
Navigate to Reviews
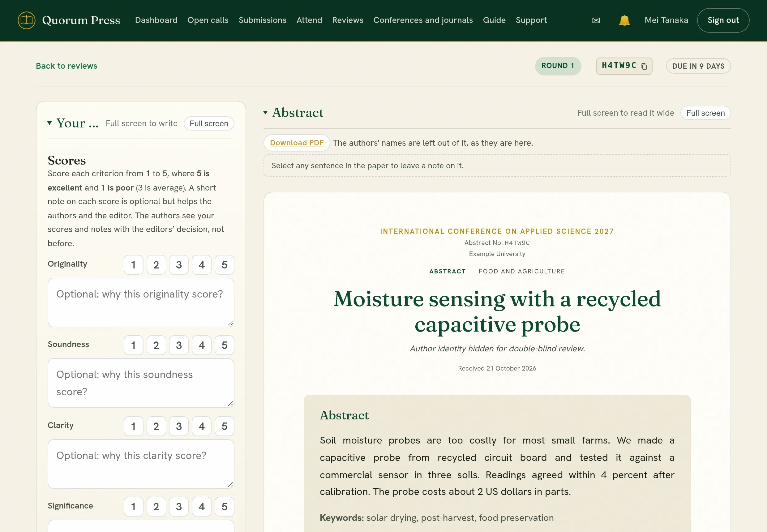[x=348, y=20]
